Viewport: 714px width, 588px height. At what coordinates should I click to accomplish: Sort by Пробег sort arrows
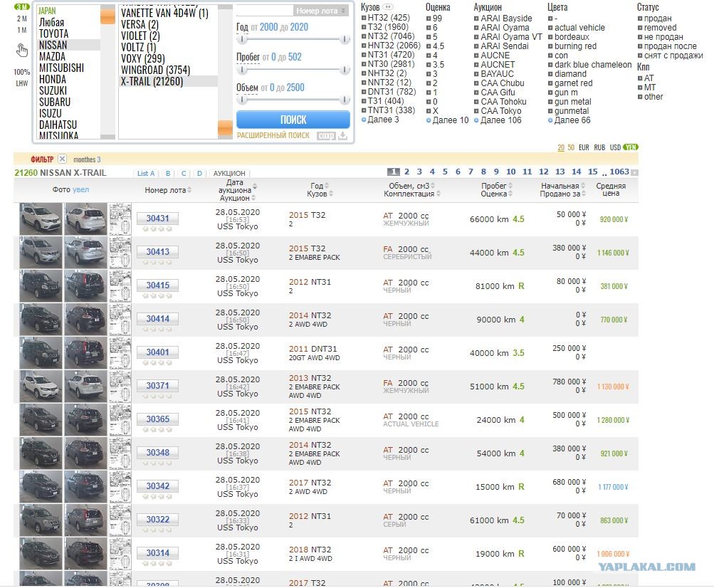pyautogui.click(x=510, y=186)
